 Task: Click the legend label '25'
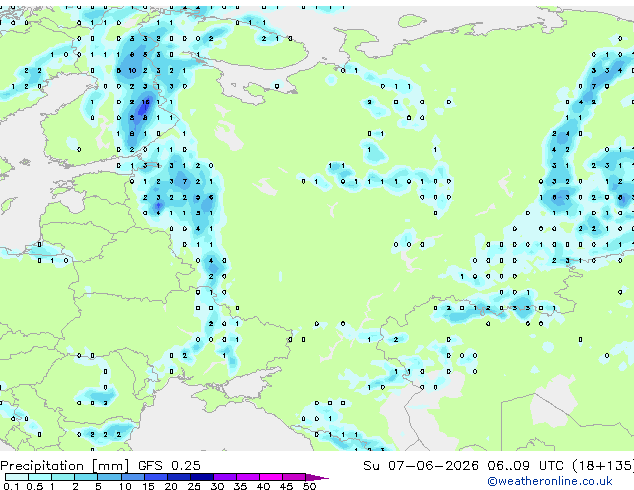pyautogui.click(x=194, y=486)
